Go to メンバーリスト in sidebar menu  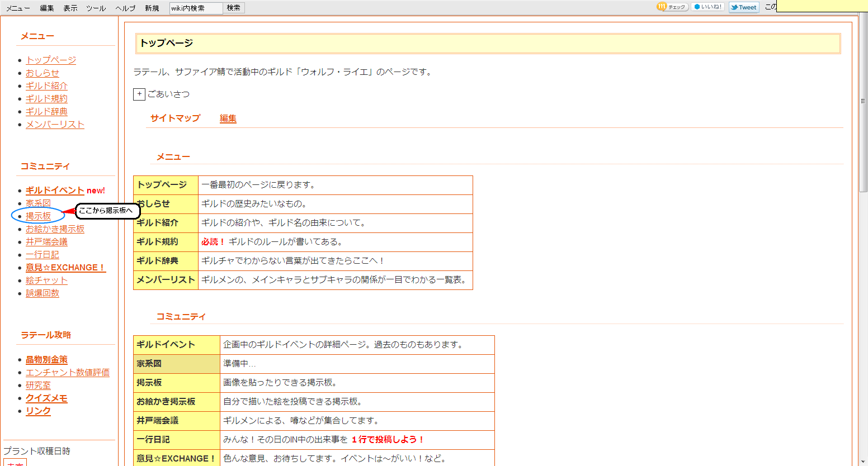pyautogui.click(x=55, y=125)
